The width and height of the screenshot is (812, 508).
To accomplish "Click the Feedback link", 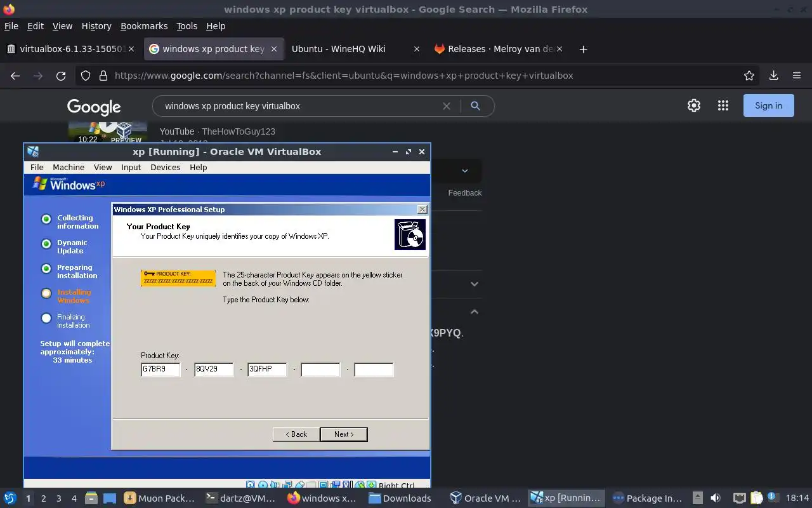I will pos(465,193).
